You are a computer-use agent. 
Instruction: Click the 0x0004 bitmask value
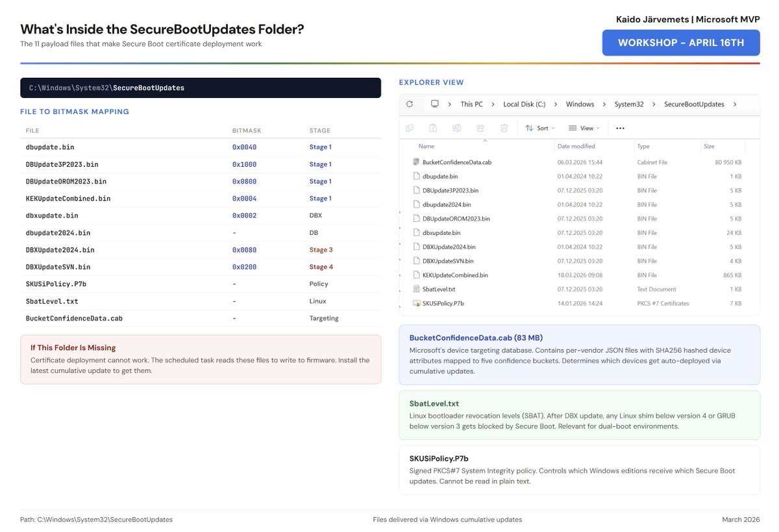tap(245, 199)
